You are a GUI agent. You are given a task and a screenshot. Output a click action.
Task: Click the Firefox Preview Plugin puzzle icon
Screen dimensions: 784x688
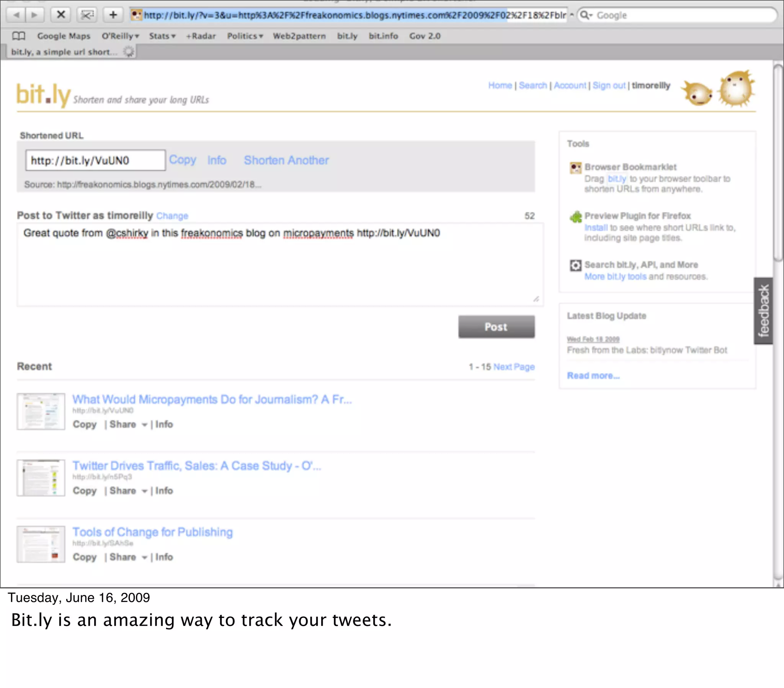575,217
